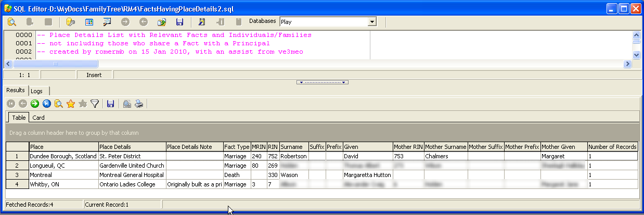Click the find/search magnifier icon in the top toolbar
The height and width of the screenshot is (215, 644).
tap(11, 22)
